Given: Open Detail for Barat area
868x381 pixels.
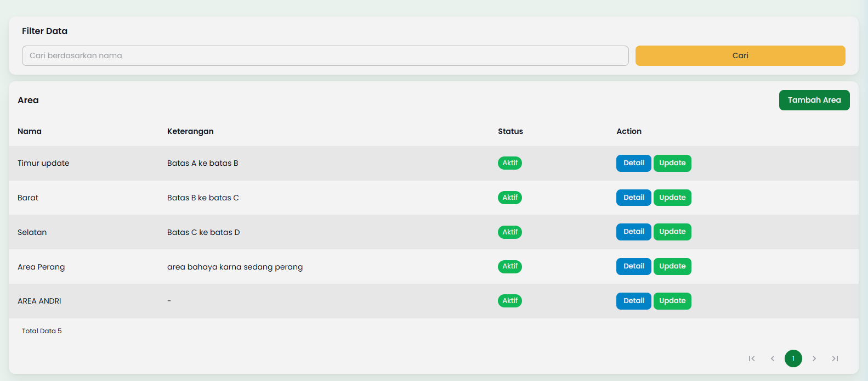Looking at the screenshot, I should (x=634, y=198).
